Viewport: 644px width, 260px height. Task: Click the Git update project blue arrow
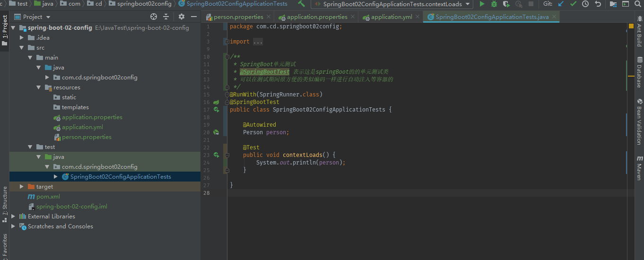coord(561,4)
